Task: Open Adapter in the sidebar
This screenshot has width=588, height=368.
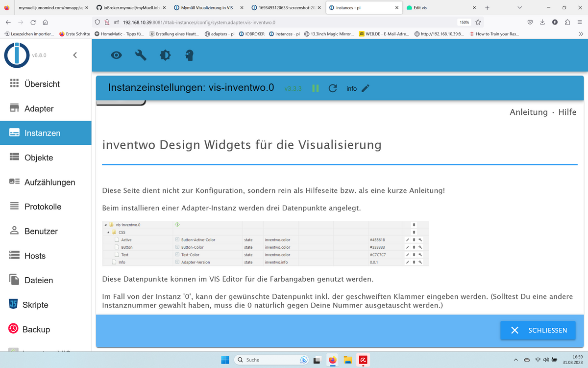Action: [46, 108]
